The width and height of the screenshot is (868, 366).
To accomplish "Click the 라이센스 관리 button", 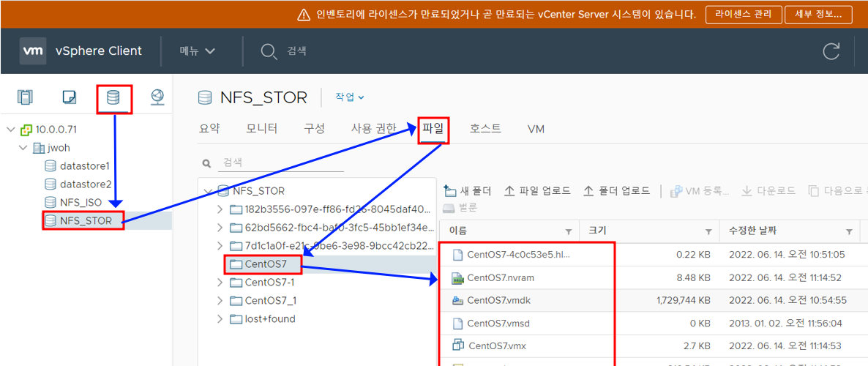I will coord(743,15).
